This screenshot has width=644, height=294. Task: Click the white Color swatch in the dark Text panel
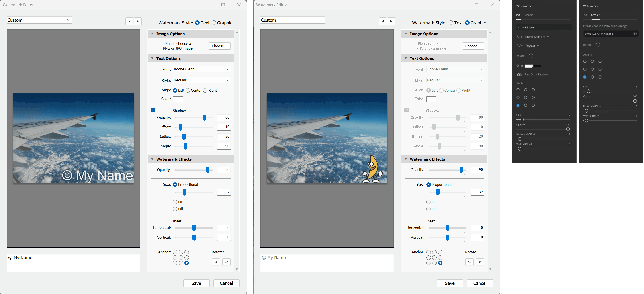529,66
